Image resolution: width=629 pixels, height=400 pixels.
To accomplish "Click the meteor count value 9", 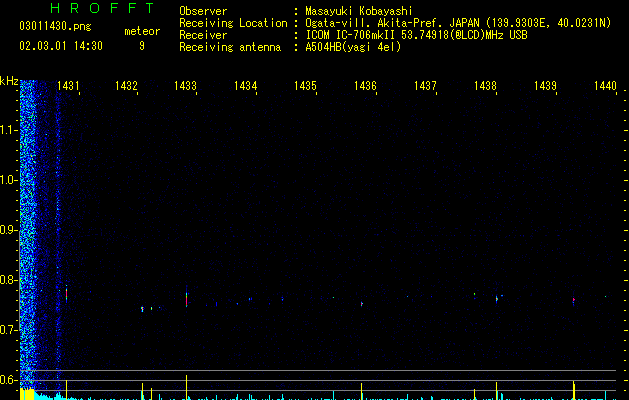I will (142, 46).
